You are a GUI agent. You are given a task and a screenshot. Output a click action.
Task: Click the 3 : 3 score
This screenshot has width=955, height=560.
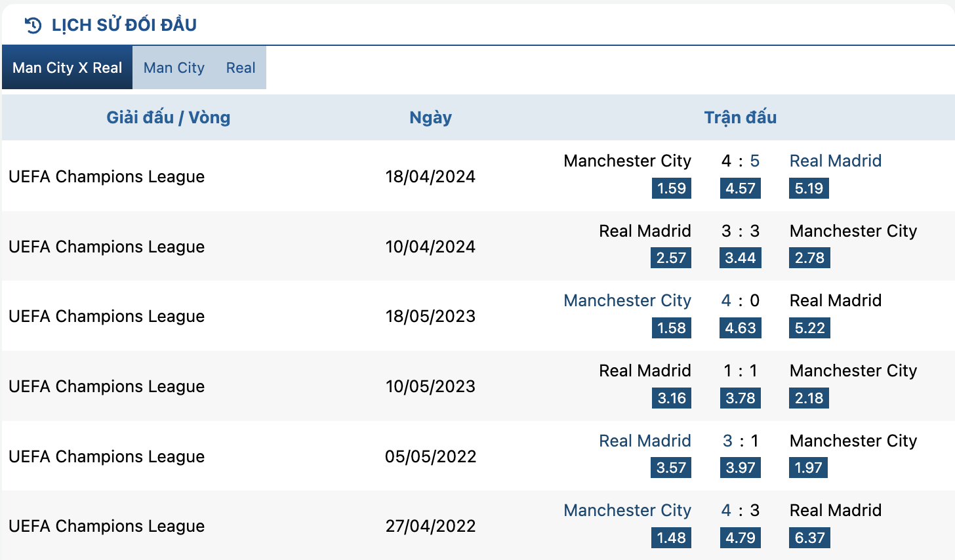tap(741, 231)
